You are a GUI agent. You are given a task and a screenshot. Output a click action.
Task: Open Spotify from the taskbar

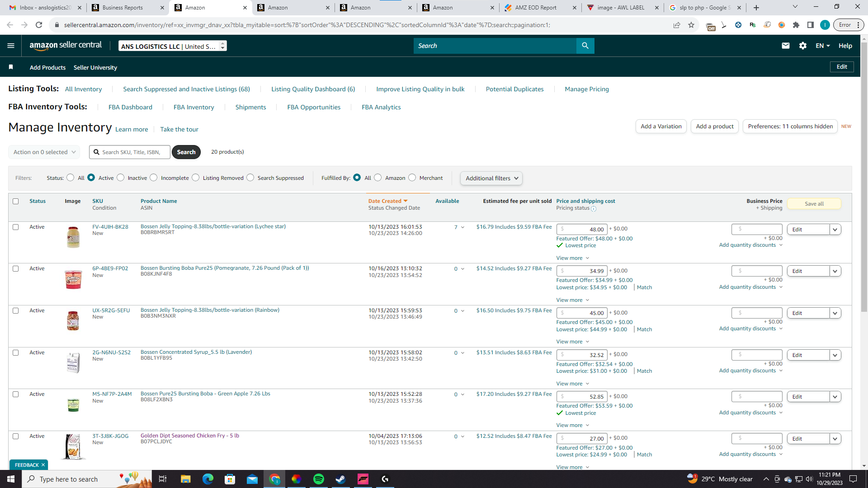pyautogui.click(x=319, y=479)
